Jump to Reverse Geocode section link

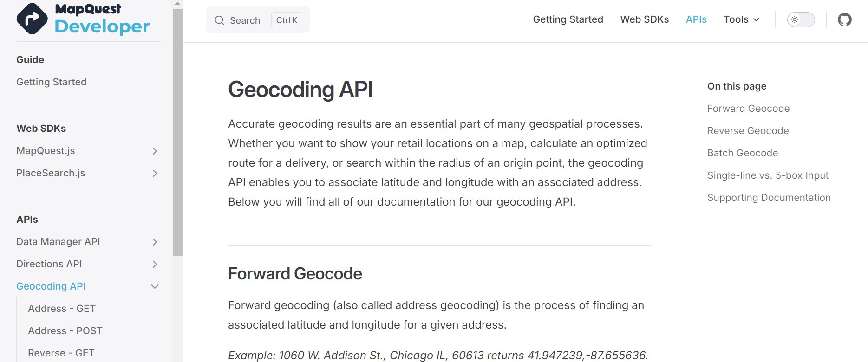point(748,131)
